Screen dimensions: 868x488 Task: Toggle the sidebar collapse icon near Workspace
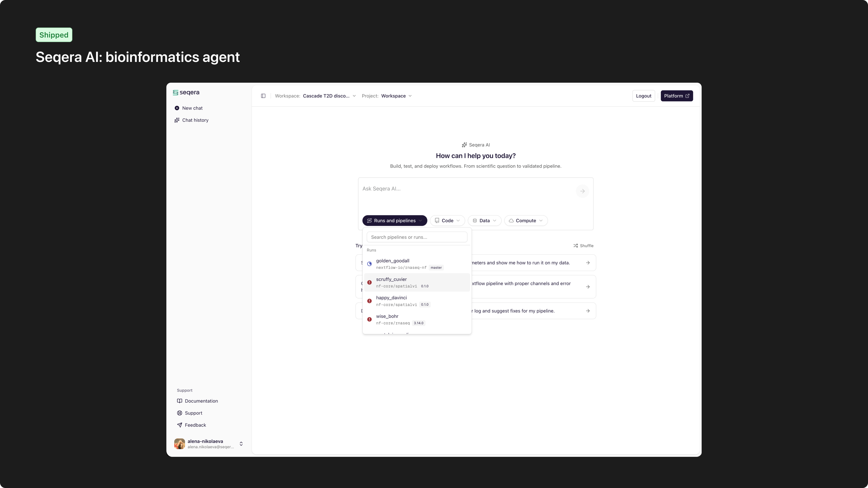(x=263, y=96)
